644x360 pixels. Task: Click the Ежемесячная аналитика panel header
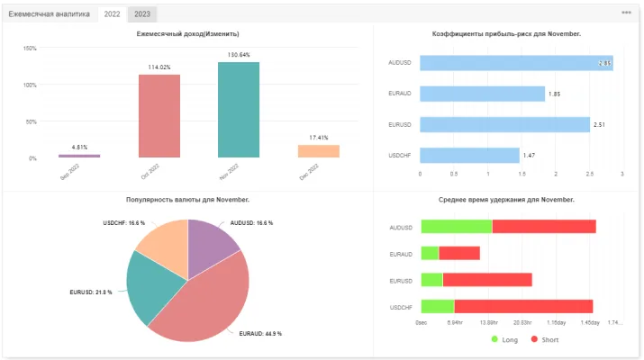(x=49, y=14)
